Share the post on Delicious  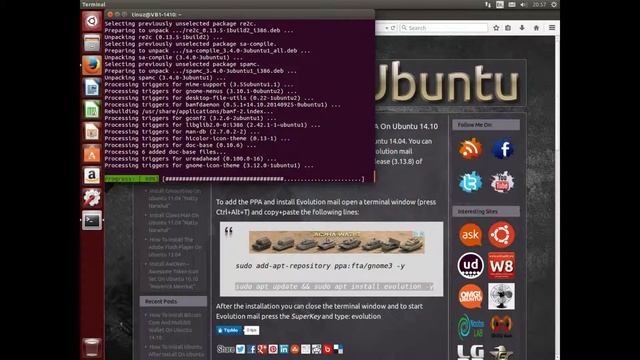[x=338, y=349]
